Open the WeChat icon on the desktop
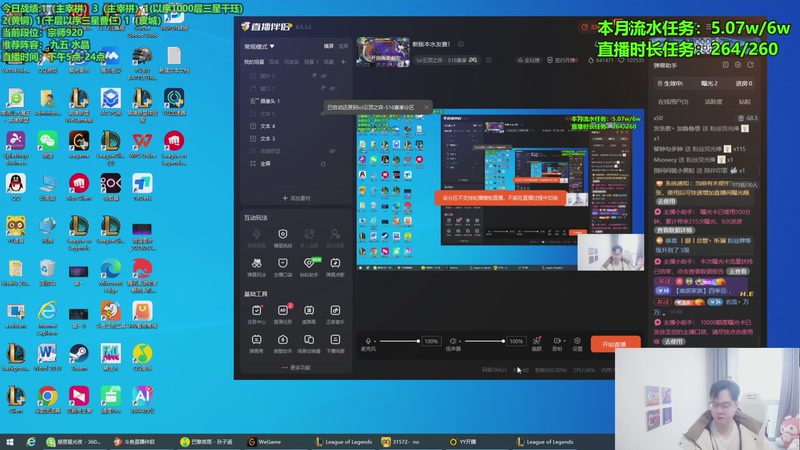This screenshot has width=800, height=450. [x=47, y=144]
